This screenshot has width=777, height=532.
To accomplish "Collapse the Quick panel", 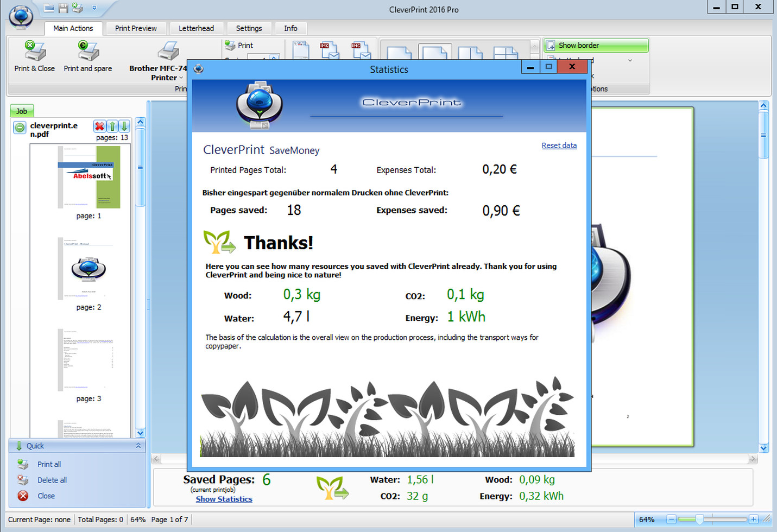I will pos(138,446).
